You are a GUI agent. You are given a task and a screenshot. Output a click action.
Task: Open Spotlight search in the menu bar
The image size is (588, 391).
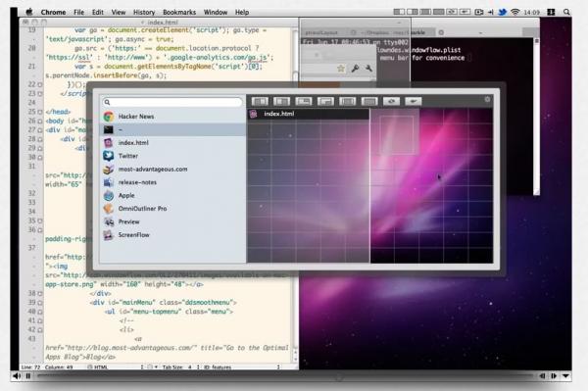[x=566, y=12]
